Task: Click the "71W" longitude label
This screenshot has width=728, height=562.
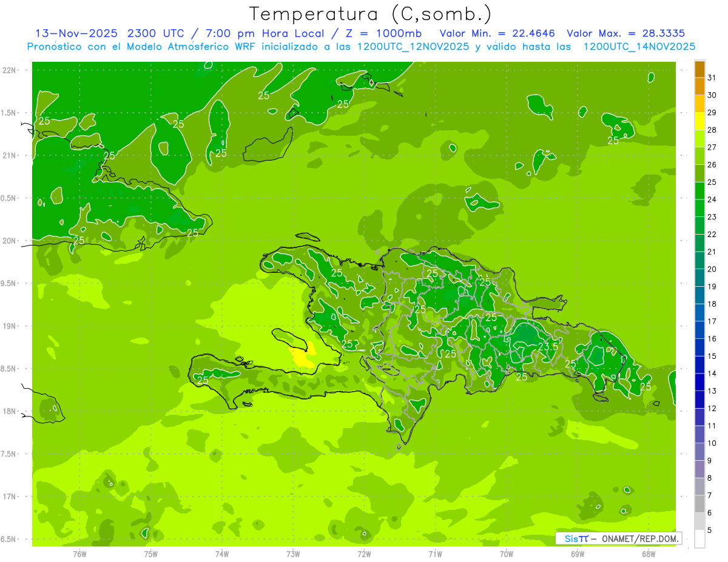Action: click(435, 554)
